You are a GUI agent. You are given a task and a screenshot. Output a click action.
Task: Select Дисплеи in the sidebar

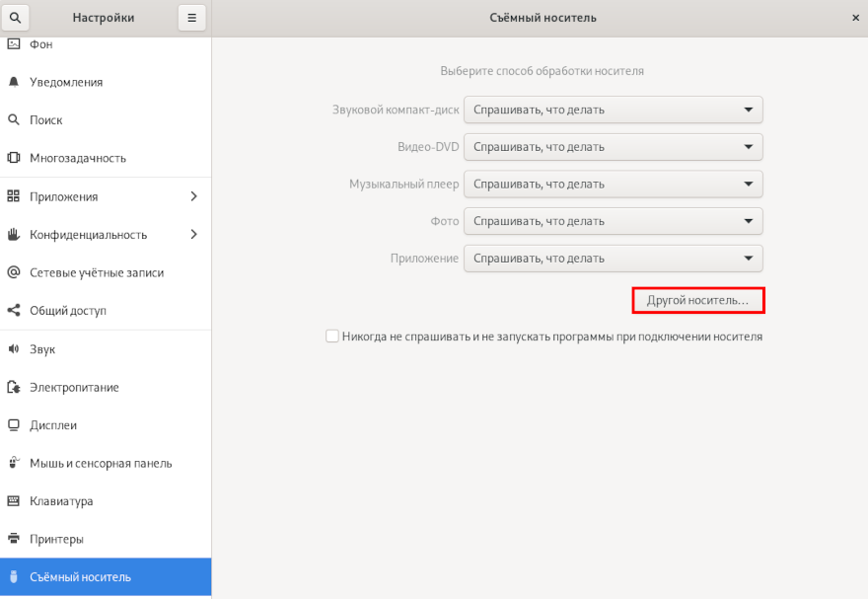[x=106, y=425]
